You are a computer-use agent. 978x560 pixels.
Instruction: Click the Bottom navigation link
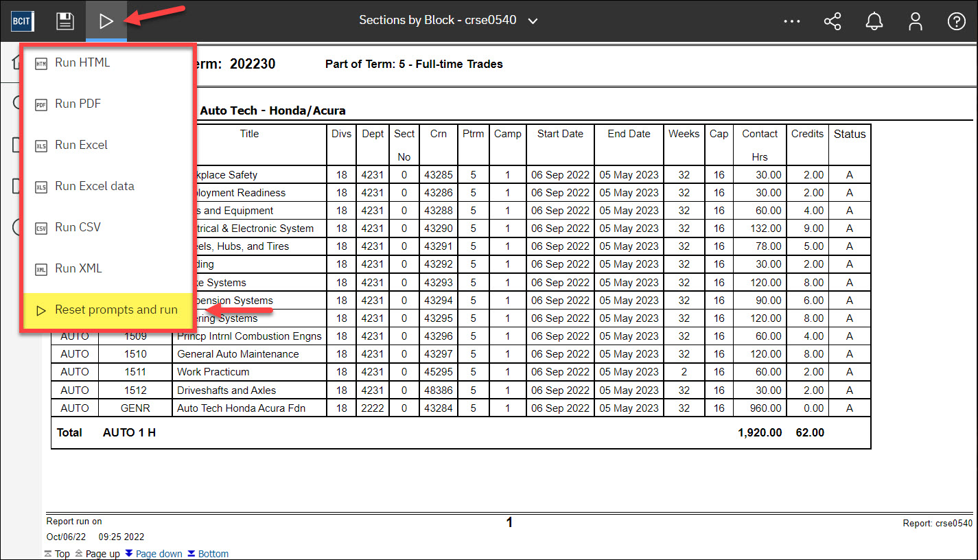tap(213, 554)
